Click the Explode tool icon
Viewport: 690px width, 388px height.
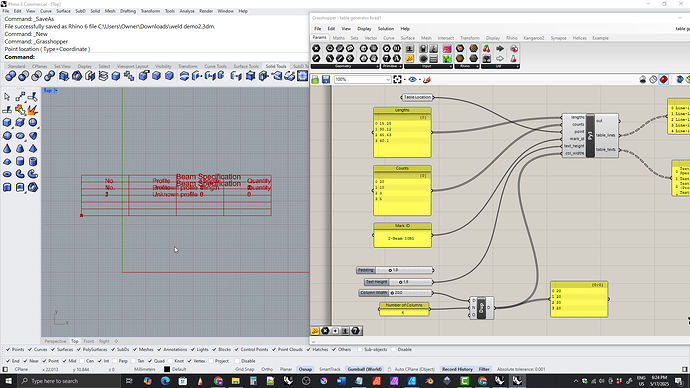(x=33, y=110)
